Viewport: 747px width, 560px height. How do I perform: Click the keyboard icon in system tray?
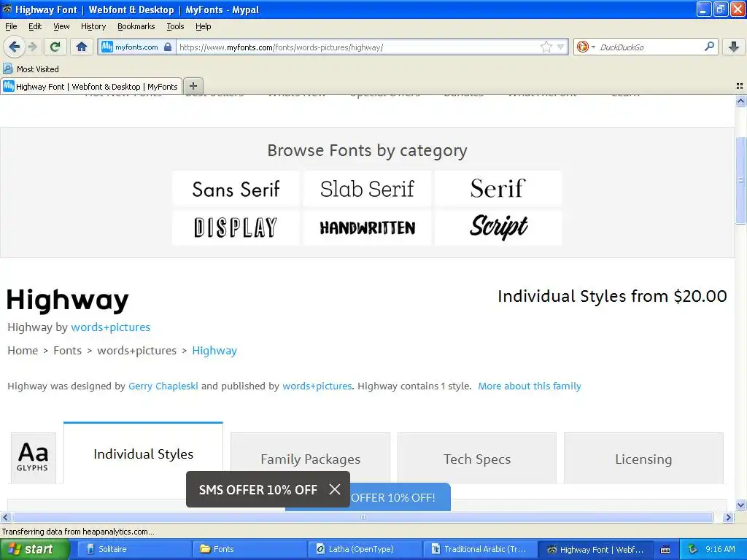pyautogui.click(x=665, y=550)
